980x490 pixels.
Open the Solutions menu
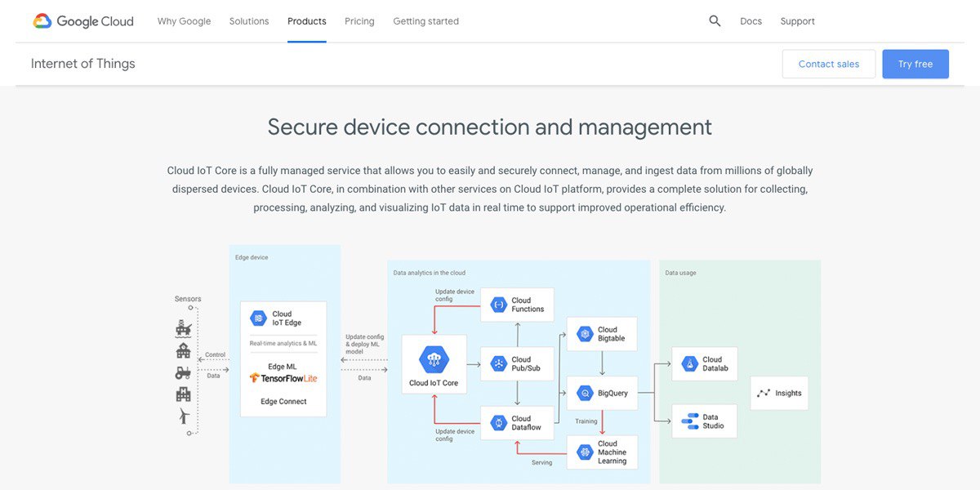coord(249,21)
